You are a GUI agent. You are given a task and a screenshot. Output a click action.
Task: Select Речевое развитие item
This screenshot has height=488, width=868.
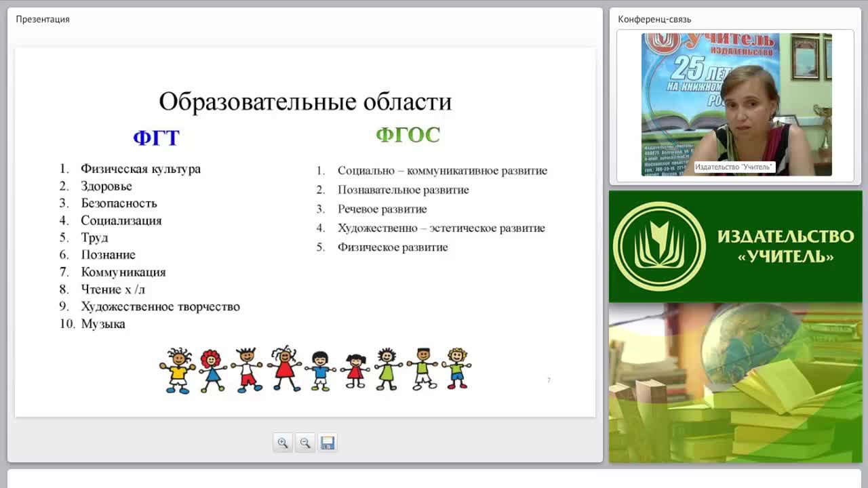point(382,209)
